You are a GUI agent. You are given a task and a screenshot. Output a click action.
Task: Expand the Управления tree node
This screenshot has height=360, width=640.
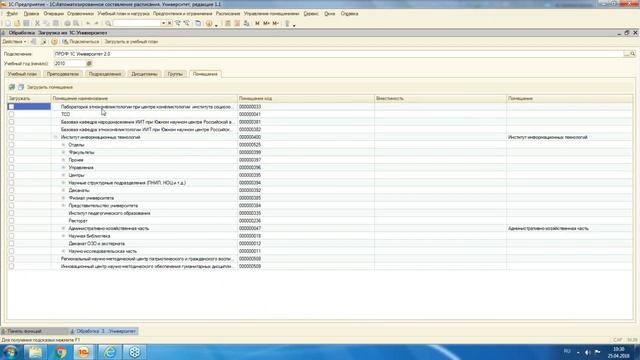[x=63, y=167]
